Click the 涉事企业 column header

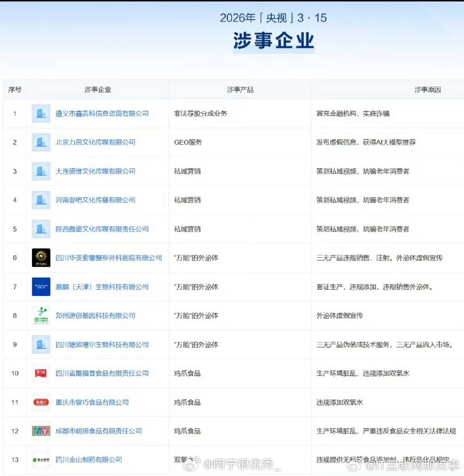coord(98,89)
